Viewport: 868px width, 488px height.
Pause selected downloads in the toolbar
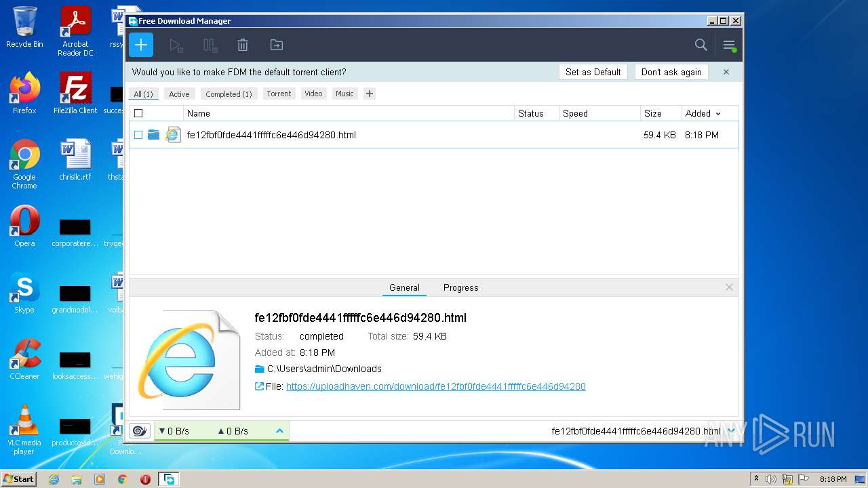click(210, 45)
